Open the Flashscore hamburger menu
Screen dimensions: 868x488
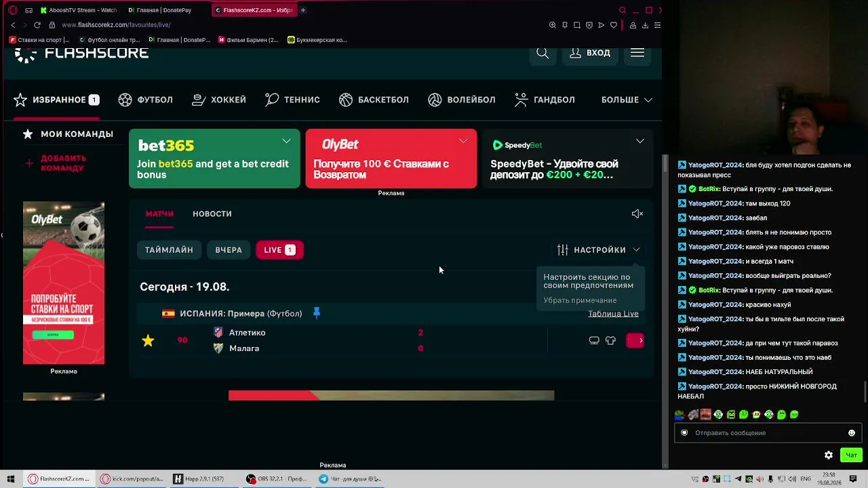coord(637,53)
